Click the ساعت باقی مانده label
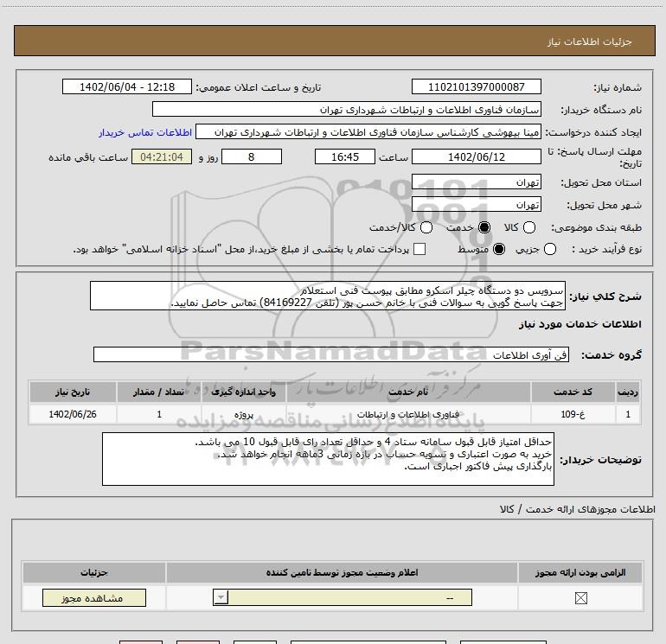The height and width of the screenshot is (644, 666). (88, 157)
